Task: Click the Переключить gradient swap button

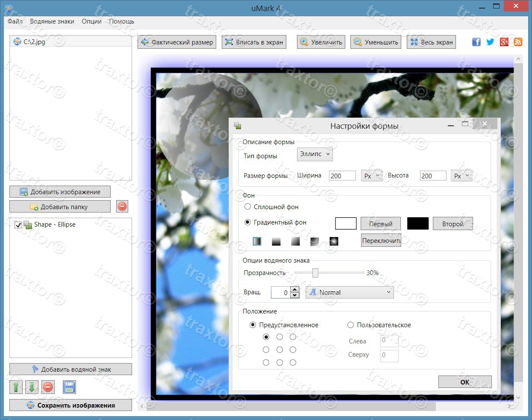Action: [x=381, y=240]
